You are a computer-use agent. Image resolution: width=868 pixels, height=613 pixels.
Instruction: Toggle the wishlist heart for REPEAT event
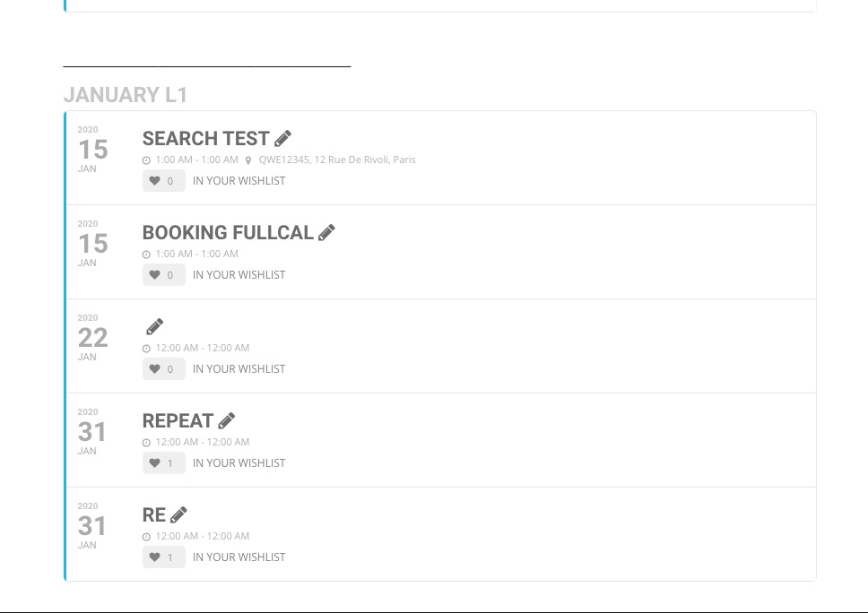[155, 463]
